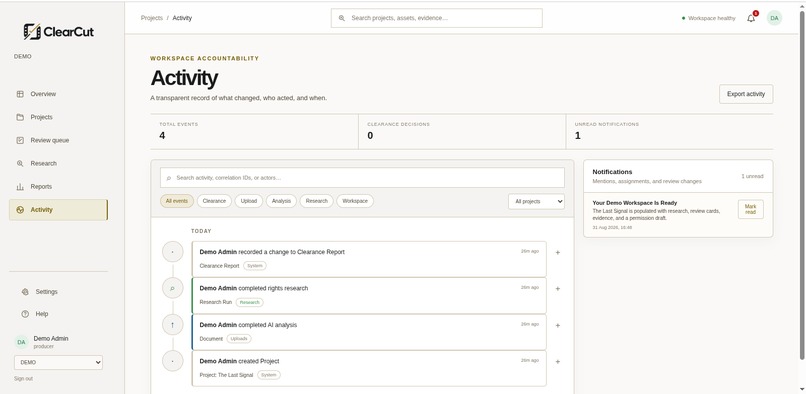The height and width of the screenshot is (394, 806).
Task: Click the Activity globe icon
Action: click(20, 210)
